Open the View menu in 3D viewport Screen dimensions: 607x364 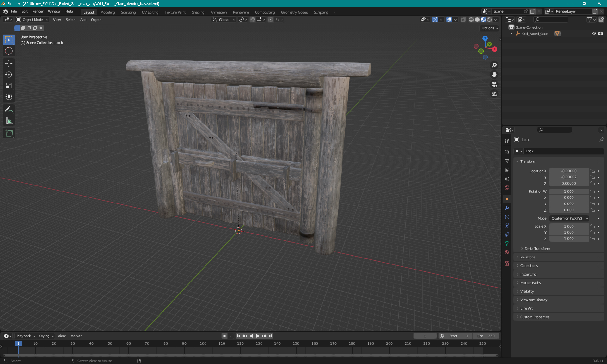click(x=57, y=20)
